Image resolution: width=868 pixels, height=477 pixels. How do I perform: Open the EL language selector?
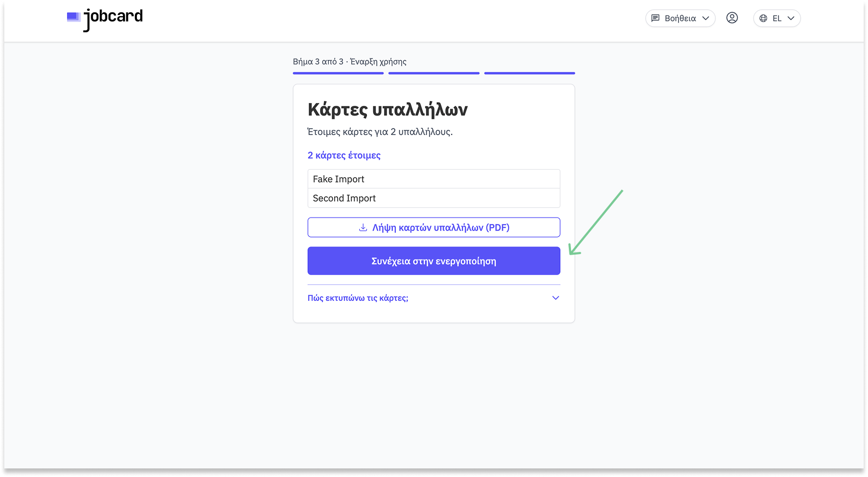pos(777,18)
